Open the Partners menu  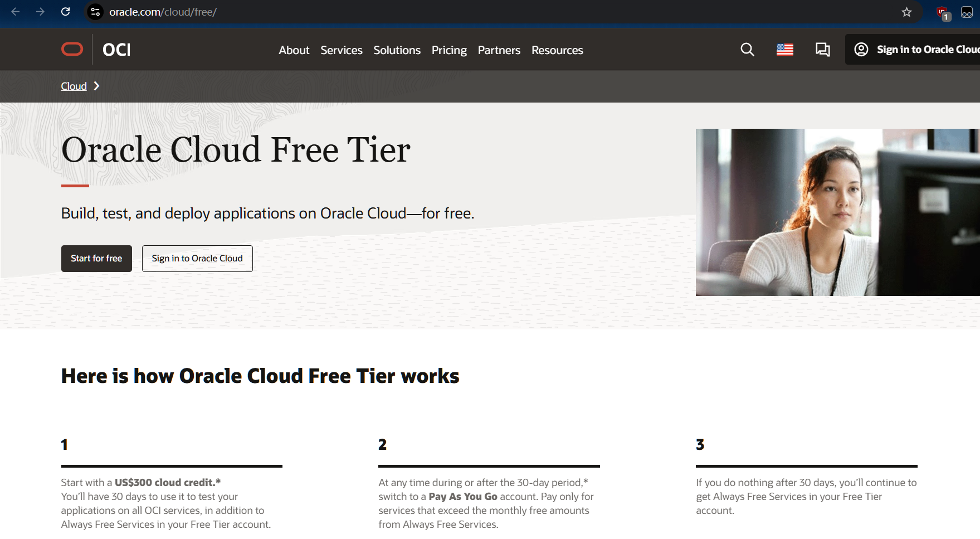tap(499, 50)
